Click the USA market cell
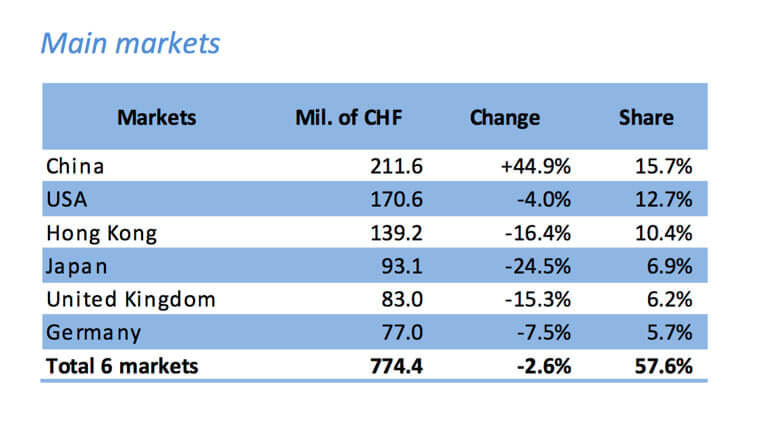Viewport: 760px width, 435px height. (x=66, y=199)
